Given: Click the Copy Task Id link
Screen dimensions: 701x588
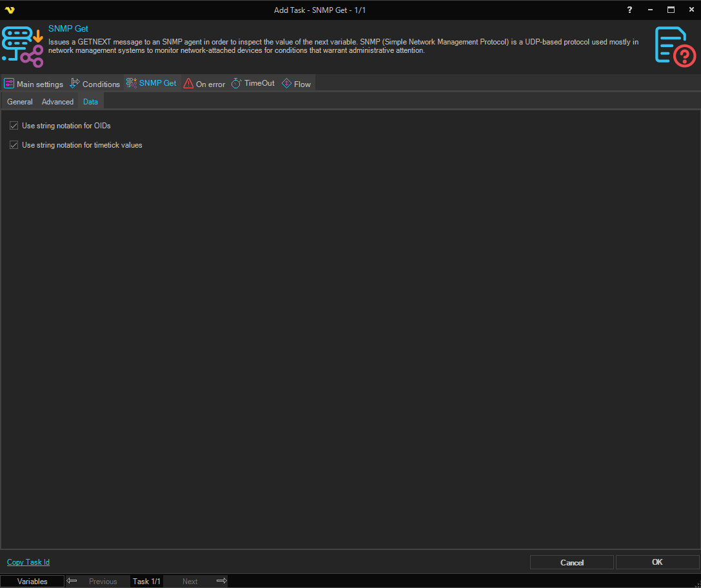Looking at the screenshot, I should 28,562.
